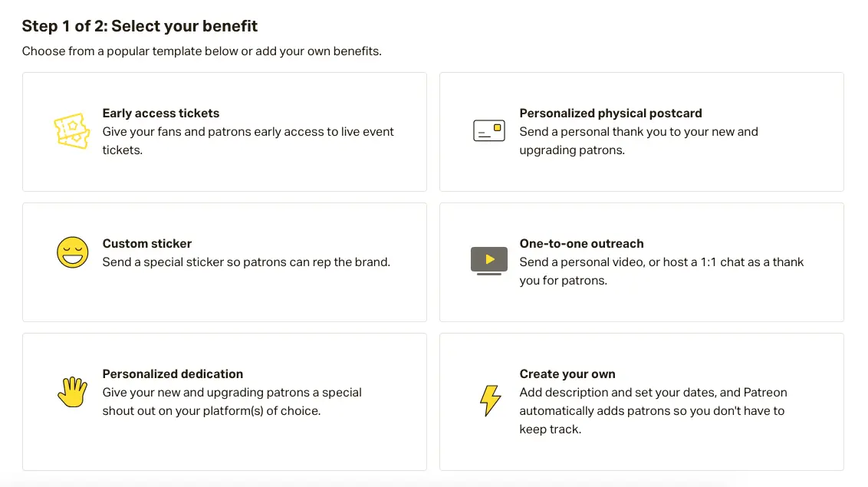Choose the One-to-one outreach heading
Image resolution: width=868 pixels, height=487 pixels.
(x=581, y=244)
